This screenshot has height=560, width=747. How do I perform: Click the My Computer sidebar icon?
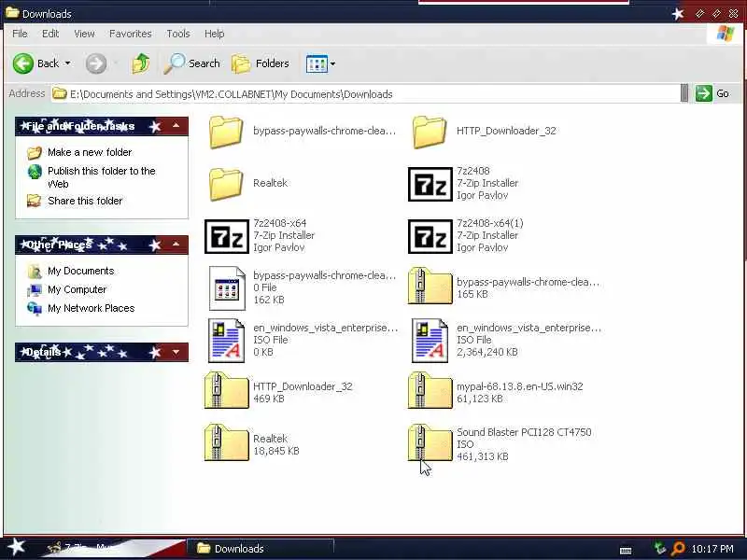(35, 289)
